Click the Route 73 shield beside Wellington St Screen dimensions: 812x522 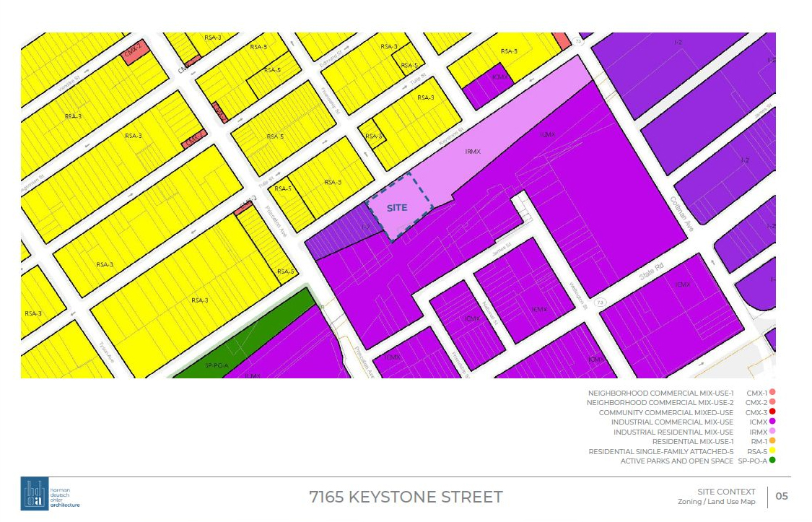coord(601,302)
